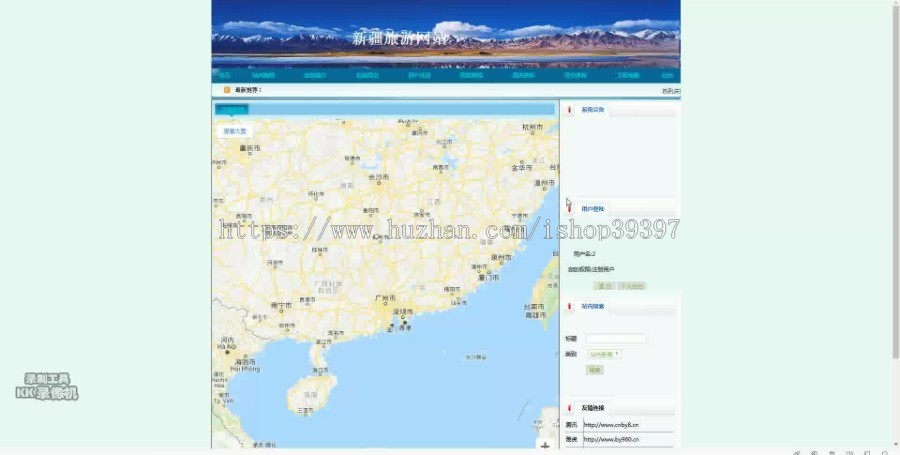Viewport: 900px width, 455px height.
Task: Click 高雄市 label on the map
Action: (535, 315)
